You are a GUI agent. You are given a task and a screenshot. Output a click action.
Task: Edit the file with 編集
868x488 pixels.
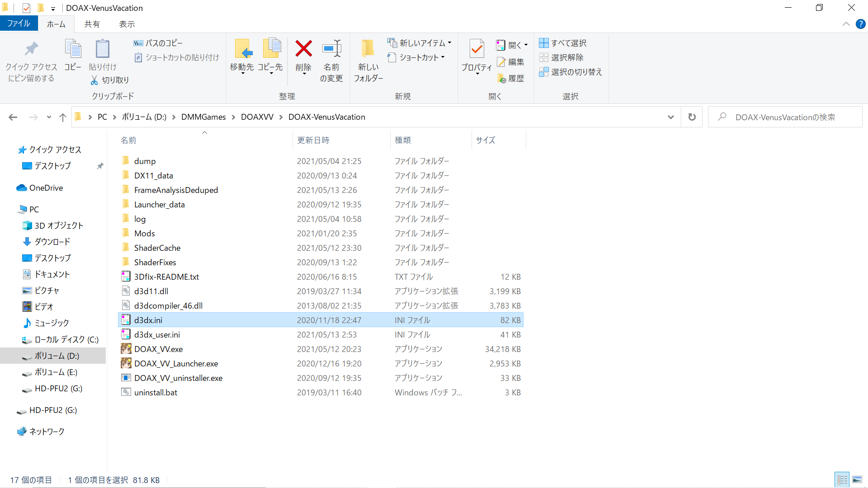coord(510,62)
